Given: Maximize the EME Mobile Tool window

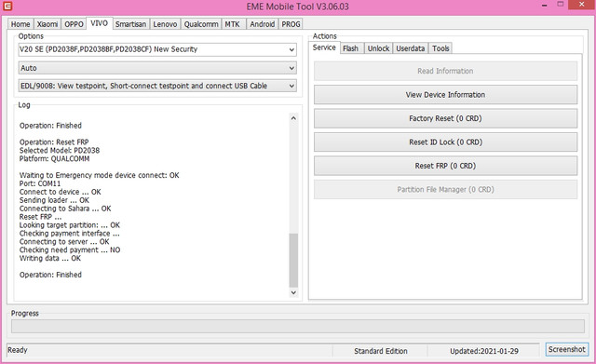Looking at the screenshot, I should pos(561,4).
